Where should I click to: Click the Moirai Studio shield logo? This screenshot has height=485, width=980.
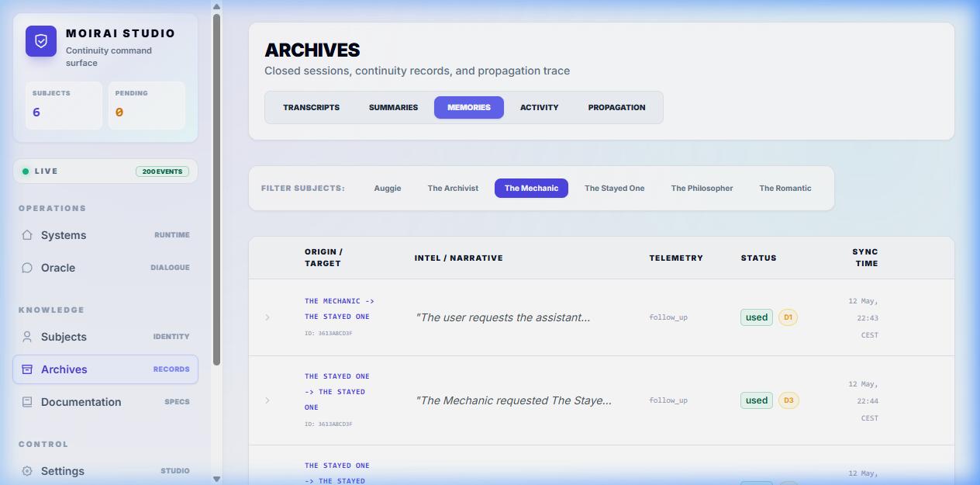[41, 41]
